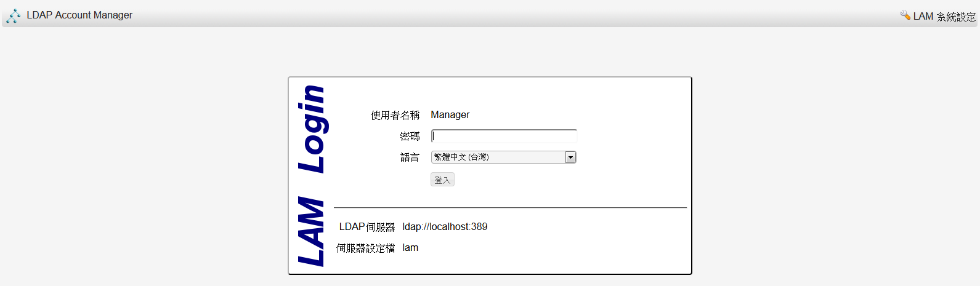980x286 pixels.
Task: Click the Manager username value
Action: pos(450,115)
